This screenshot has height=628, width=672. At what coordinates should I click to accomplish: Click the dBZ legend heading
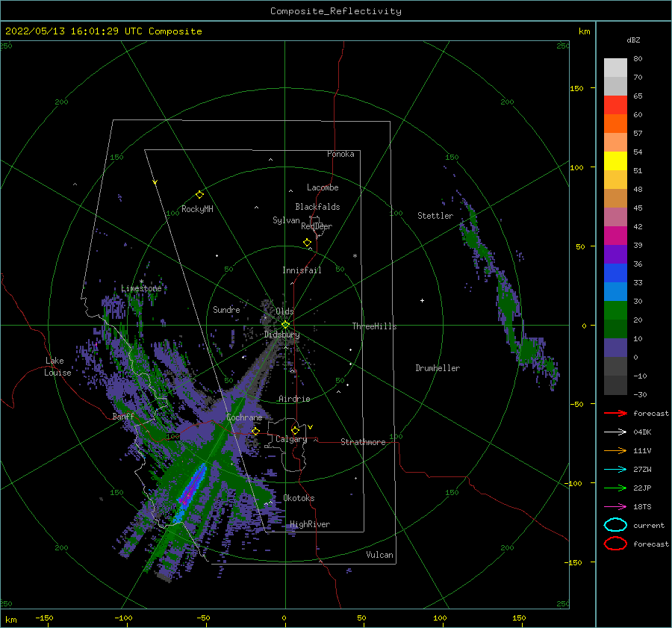tap(633, 40)
